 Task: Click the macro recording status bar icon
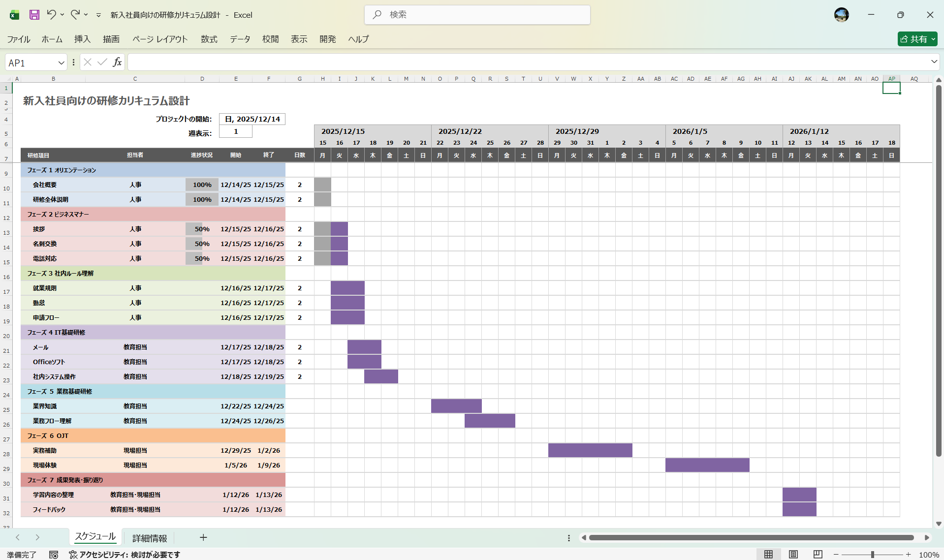[54, 555]
